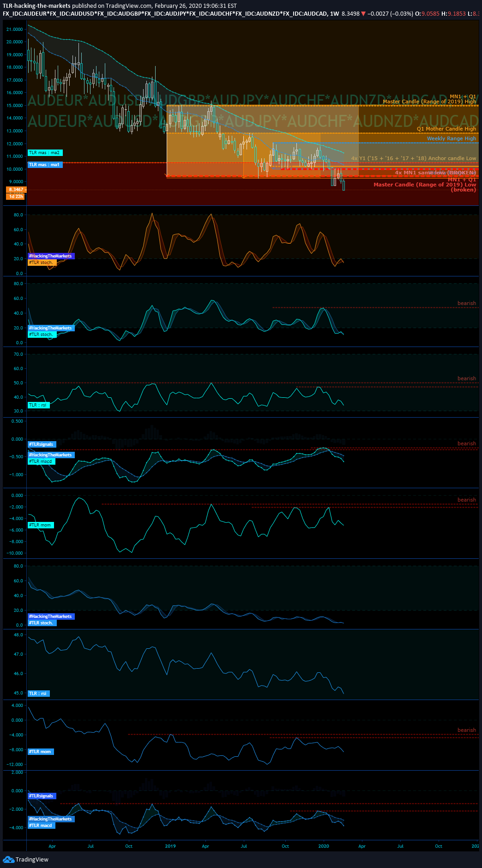
Task: Click the 'Anchor candle Low' annotation text
Action: (452, 158)
